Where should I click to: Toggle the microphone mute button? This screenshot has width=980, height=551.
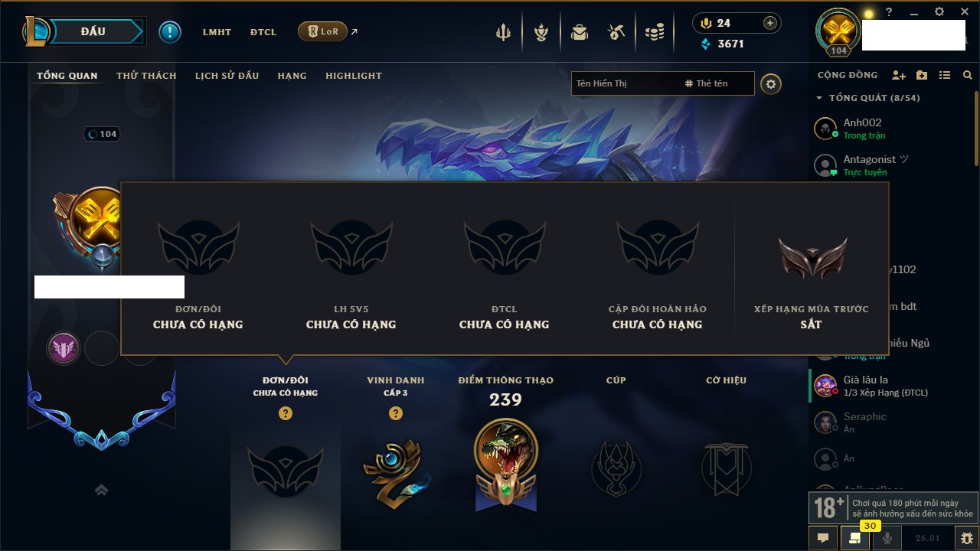[x=887, y=538]
